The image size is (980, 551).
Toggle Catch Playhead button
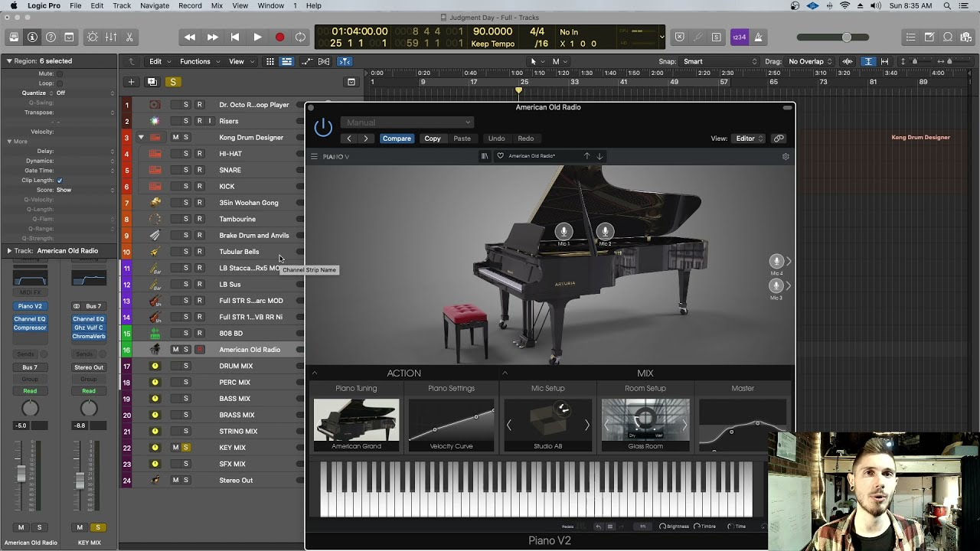[x=345, y=61]
